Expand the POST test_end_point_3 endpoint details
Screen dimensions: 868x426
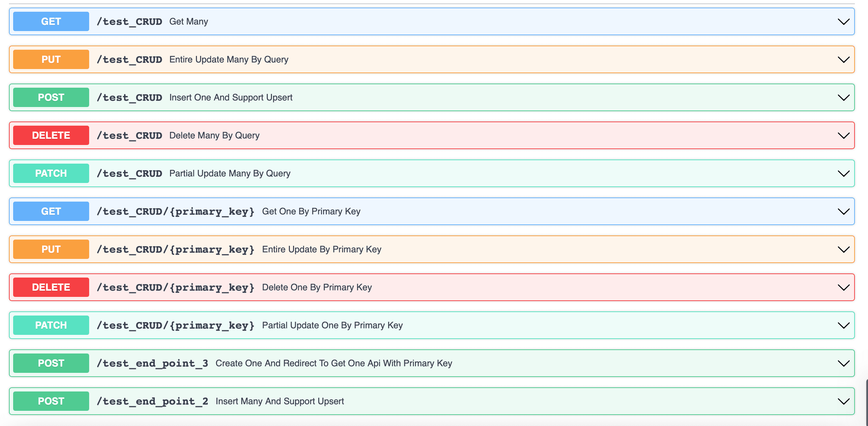843,363
